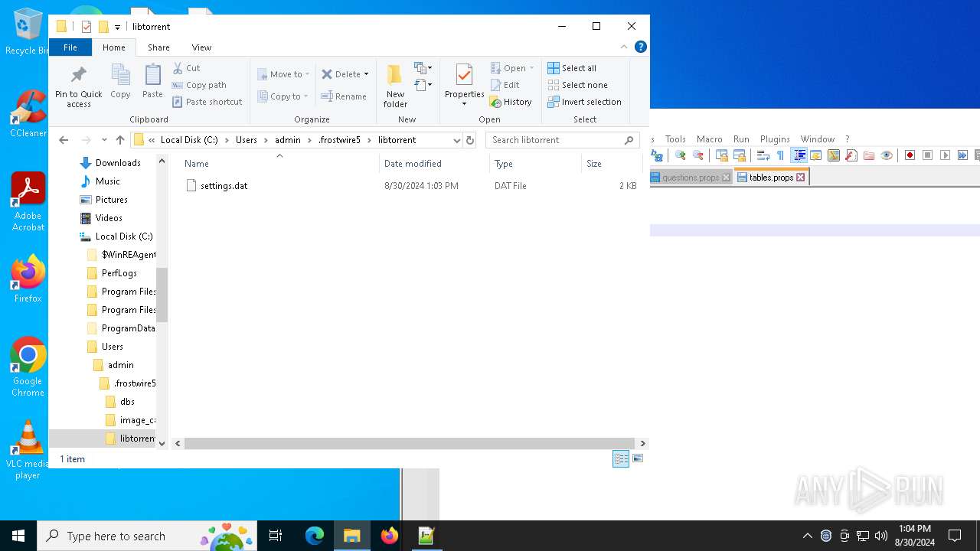The height and width of the screenshot is (551, 980).
Task: Switch to questions.props tab
Action: click(x=691, y=178)
